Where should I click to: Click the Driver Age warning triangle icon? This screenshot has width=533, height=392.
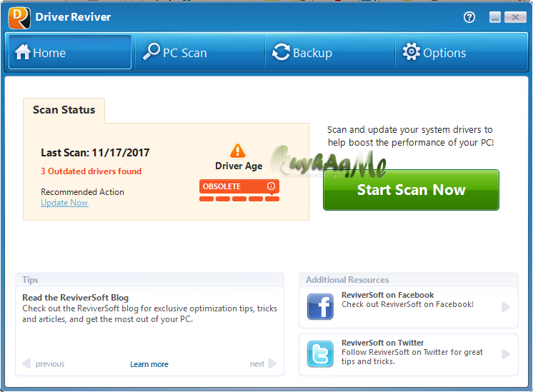[x=238, y=151]
